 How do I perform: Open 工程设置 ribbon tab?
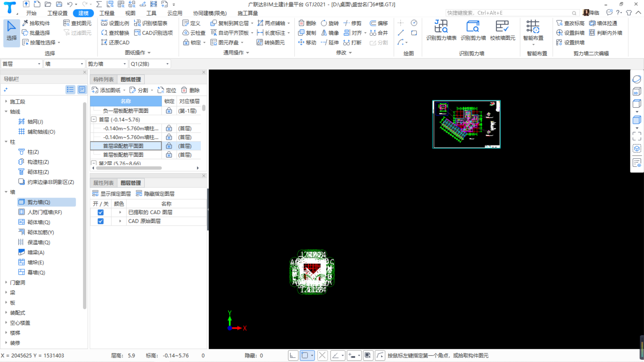point(57,13)
